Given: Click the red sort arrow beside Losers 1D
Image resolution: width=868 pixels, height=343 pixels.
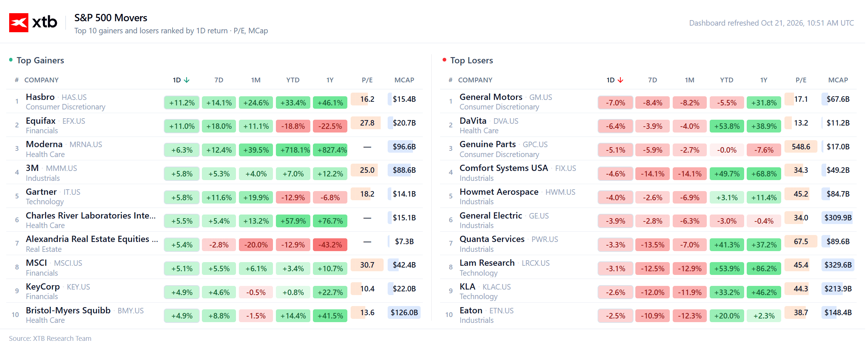Looking at the screenshot, I should 620,80.
